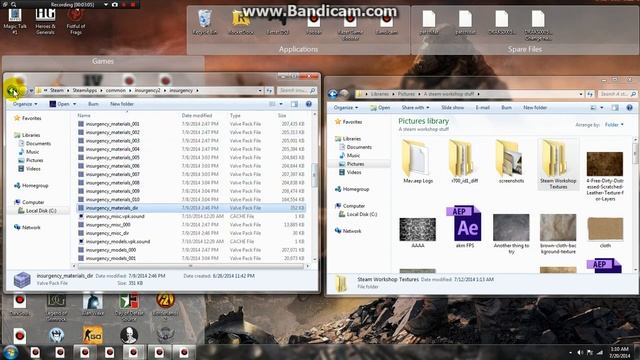Select the insurgency_materials_dir file row
640x360 pixels.
pyautogui.click(x=191, y=208)
